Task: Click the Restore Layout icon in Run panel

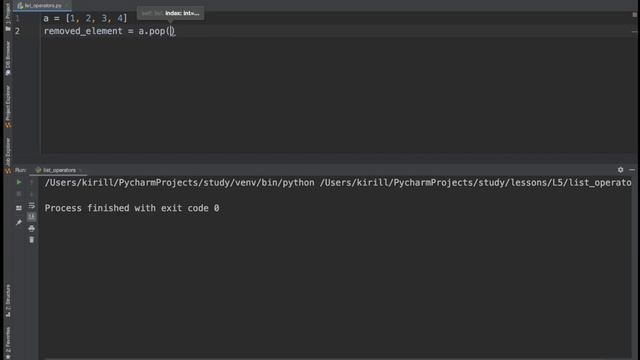Action: tap(19, 208)
